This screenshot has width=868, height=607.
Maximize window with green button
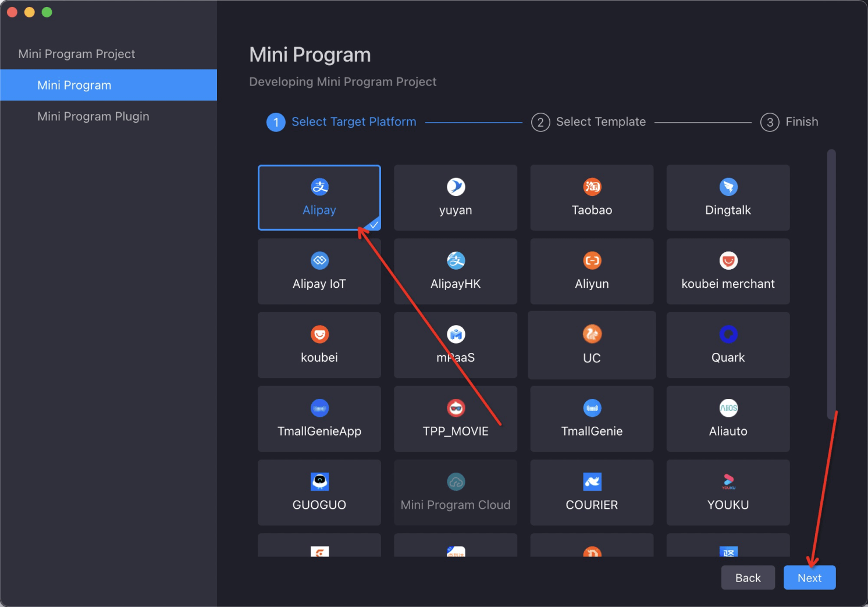tap(47, 12)
